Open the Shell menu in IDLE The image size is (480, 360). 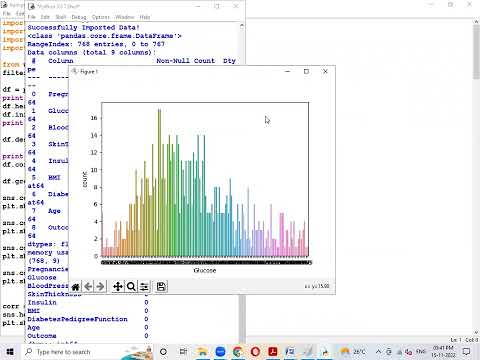(61, 17)
